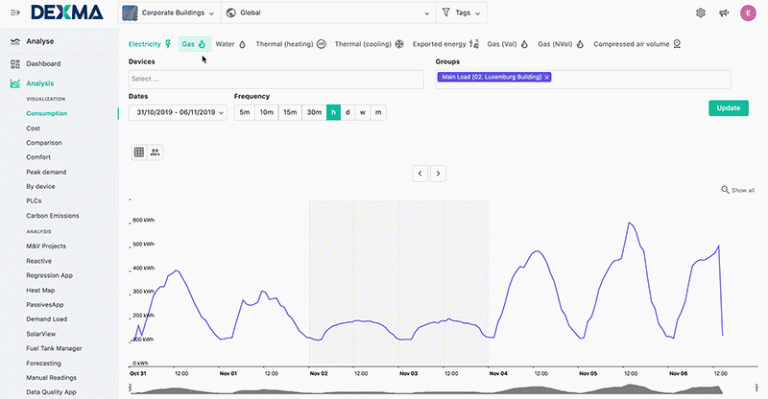Open the user avatar menu
768x399 pixels.
click(748, 13)
